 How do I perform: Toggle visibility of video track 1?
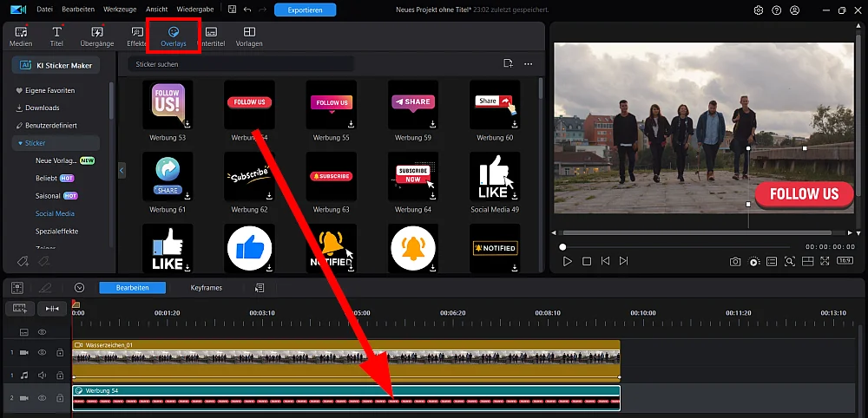[x=42, y=352]
